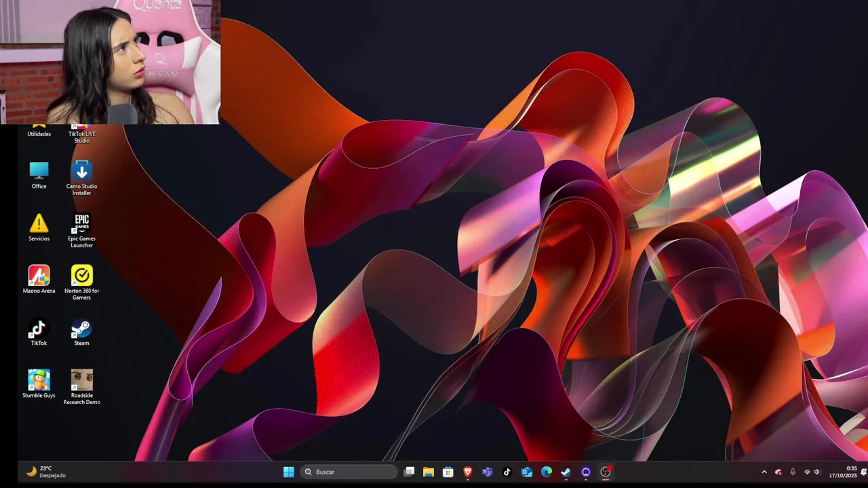
Task: Show hidden system tray icons
Action: tap(764, 472)
